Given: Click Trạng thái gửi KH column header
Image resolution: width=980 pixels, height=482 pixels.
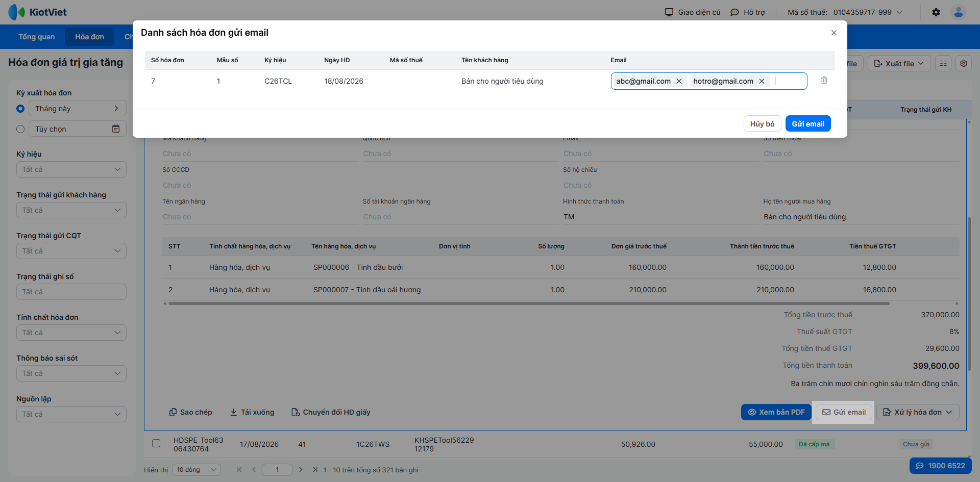Looking at the screenshot, I should (926, 110).
